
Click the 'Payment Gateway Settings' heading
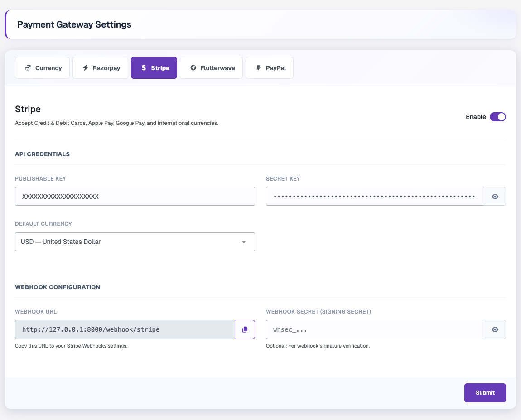(x=74, y=24)
